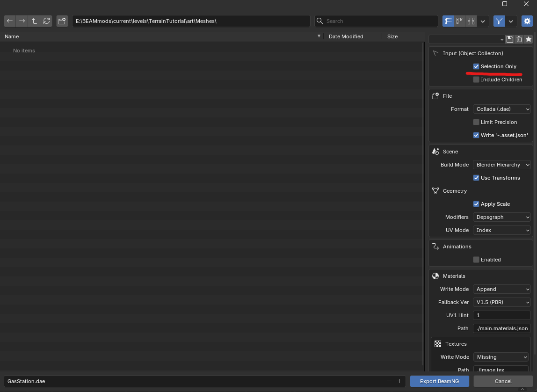The height and width of the screenshot is (392, 537).
Task: Open filter settings dropdown arrow
Action: point(511,21)
